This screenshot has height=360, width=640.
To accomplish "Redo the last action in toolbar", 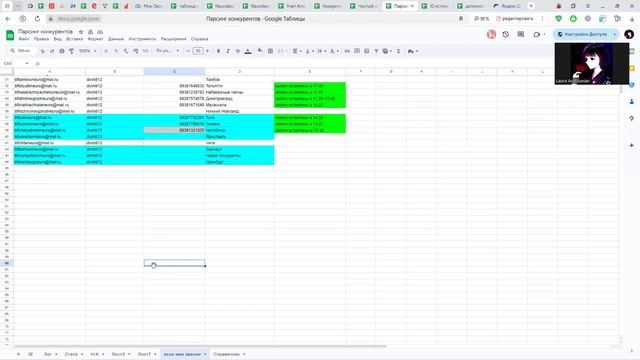I will point(52,51).
